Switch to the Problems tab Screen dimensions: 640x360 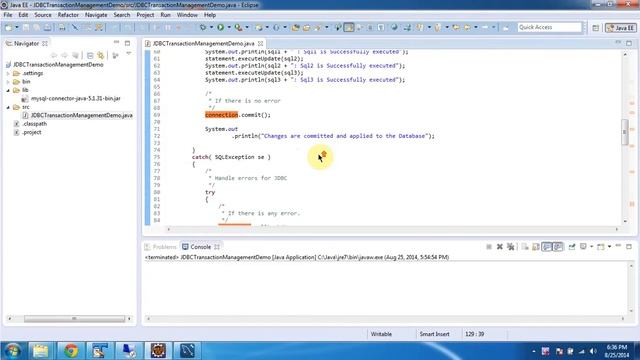pos(161,247)
